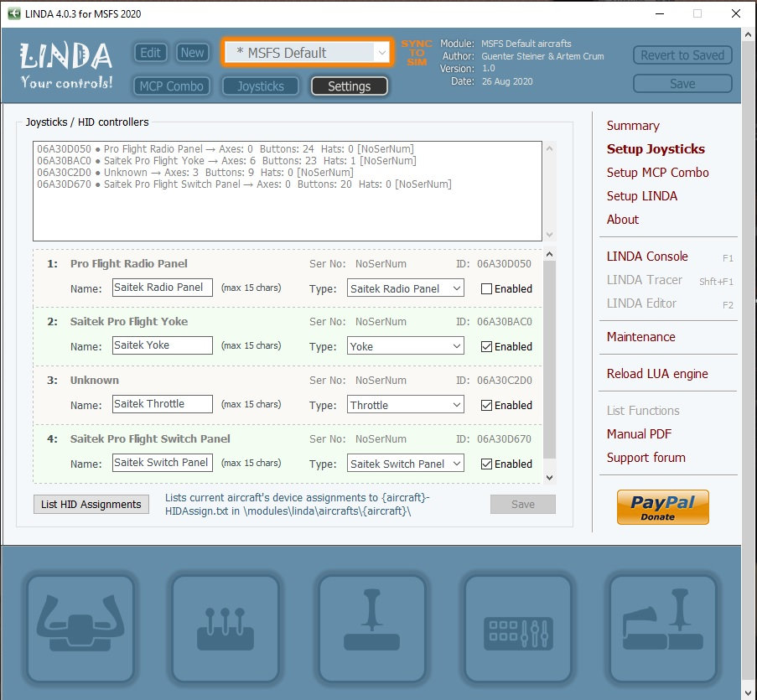The width and height of the screenshot is (757, 700).
Task: Open LINDA Editor
Action: pyautogui.click(x=641, y=303)
